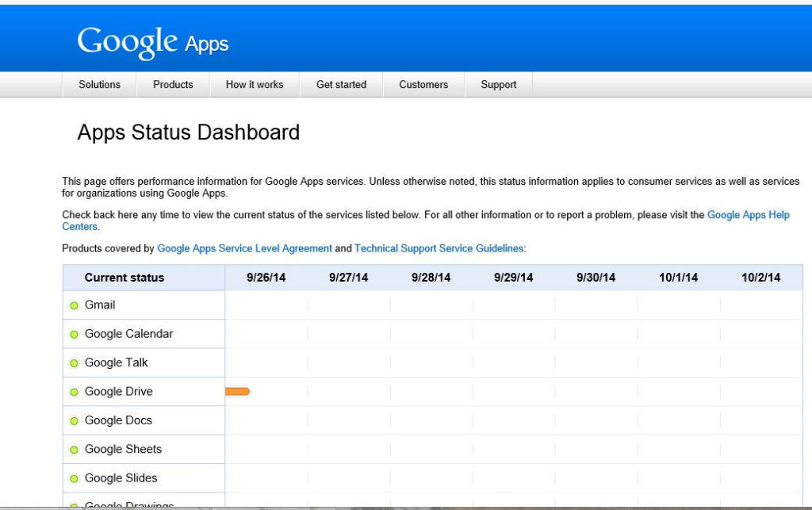Select the Google Drive service name
The width and height of the screenshot is (812, 510).
pyautogui.click(x=119, y=392)
